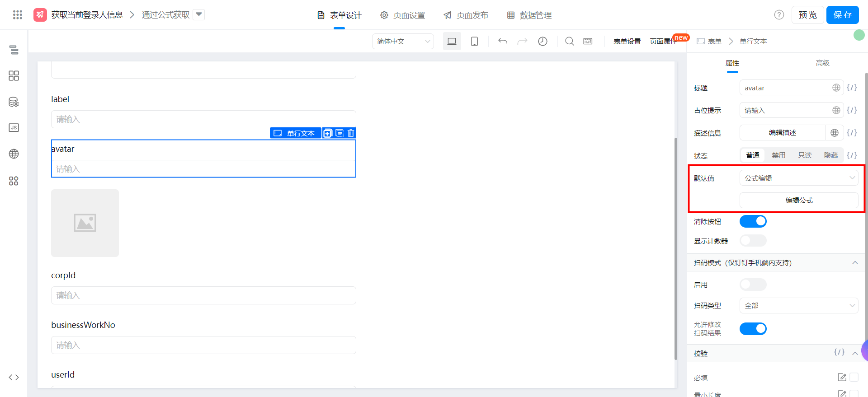
Task: Click the 保存 button
Action: tap(842, 15)
